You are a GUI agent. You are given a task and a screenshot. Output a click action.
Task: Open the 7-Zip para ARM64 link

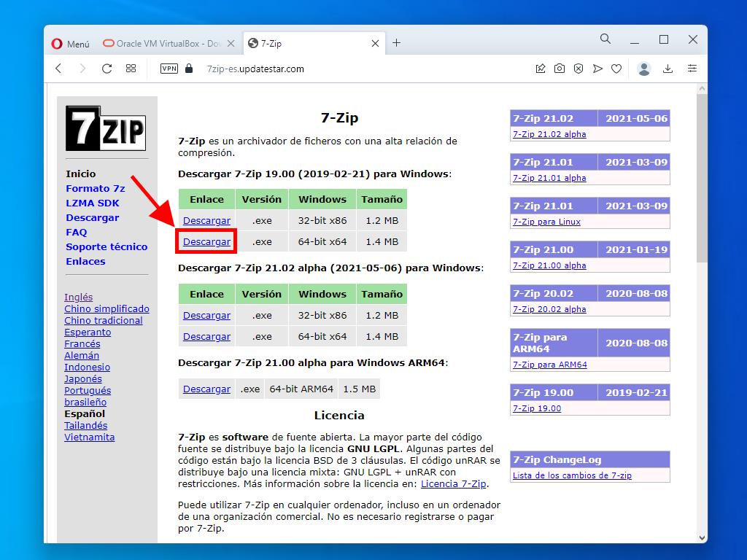click(550, 365)
